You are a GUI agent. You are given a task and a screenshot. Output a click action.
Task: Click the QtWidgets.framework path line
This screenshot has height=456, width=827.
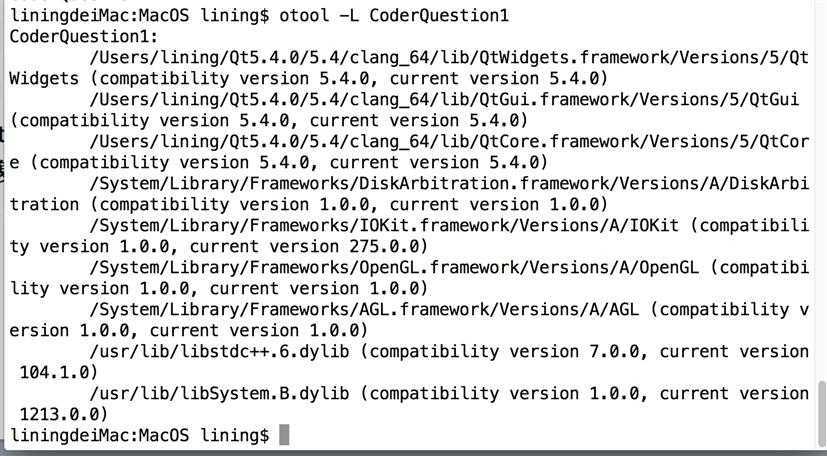449,57
